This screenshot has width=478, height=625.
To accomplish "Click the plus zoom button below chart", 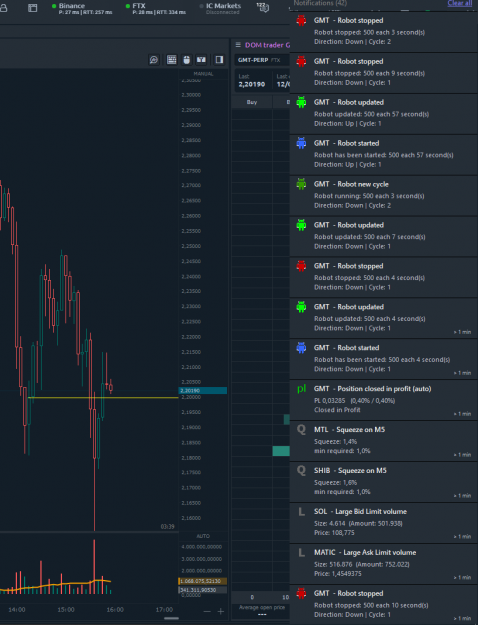I will pyautogui.click(x=221, y=611).
